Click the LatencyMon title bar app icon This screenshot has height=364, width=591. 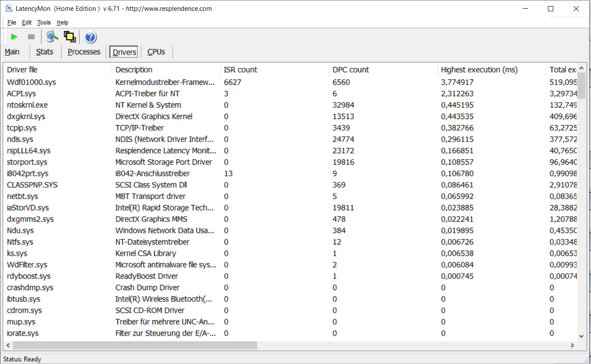click(9, 9)
